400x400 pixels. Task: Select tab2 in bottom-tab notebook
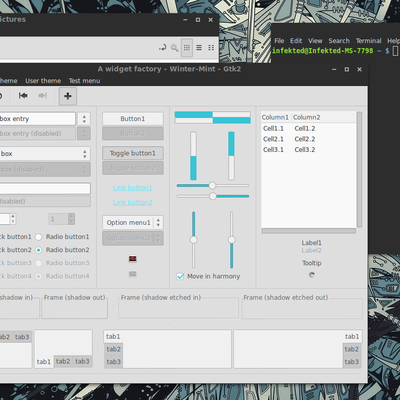(63, 361)
